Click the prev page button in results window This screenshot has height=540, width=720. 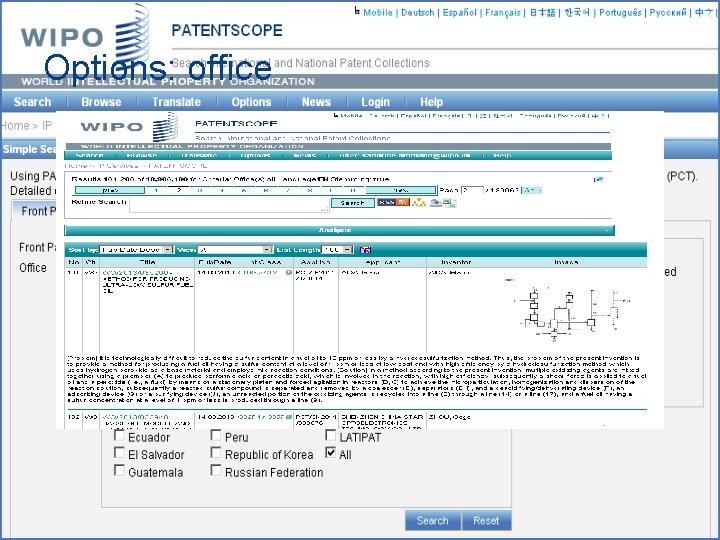(110, 190)
